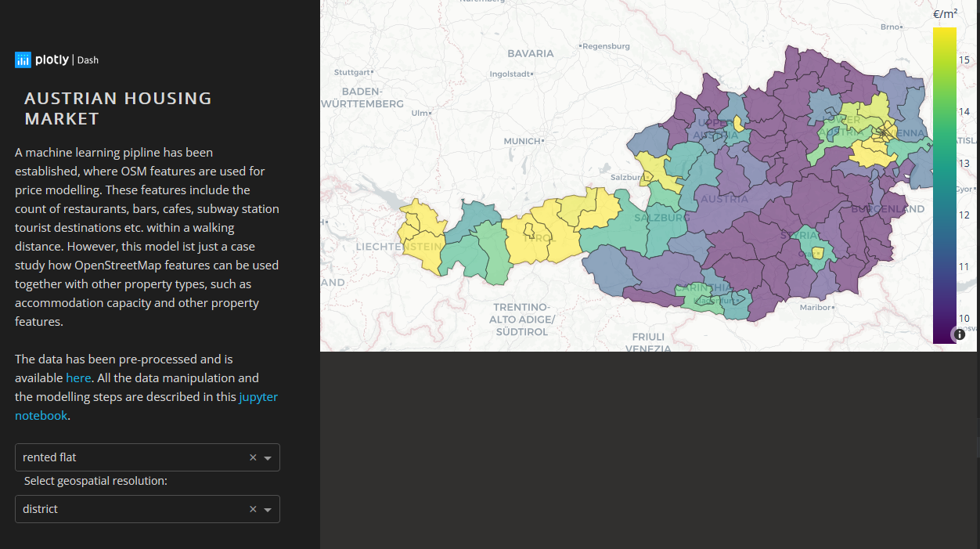
Task: Open the 'jupyter notebook' link
Action: (x=146, y=406)
